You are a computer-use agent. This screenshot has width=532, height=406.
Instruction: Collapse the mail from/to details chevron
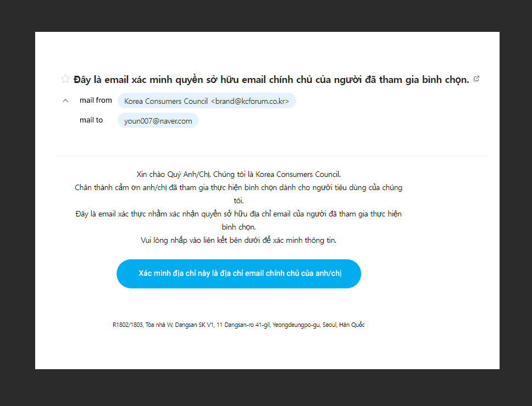[x=65, y=101]
